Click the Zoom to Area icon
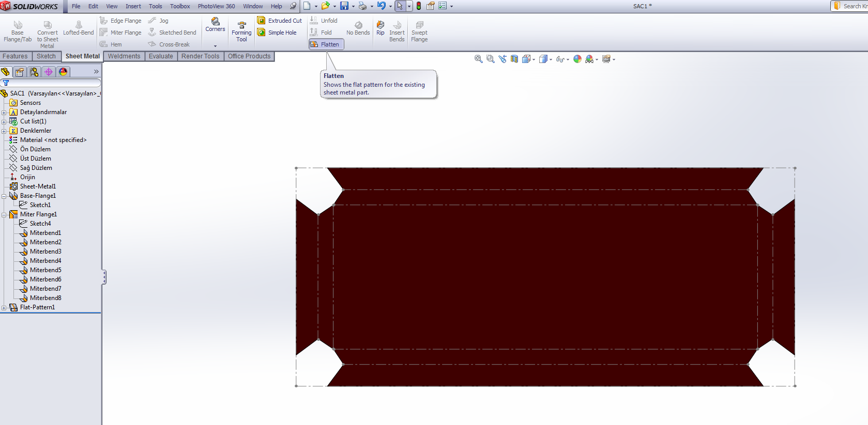 [491, 59]
